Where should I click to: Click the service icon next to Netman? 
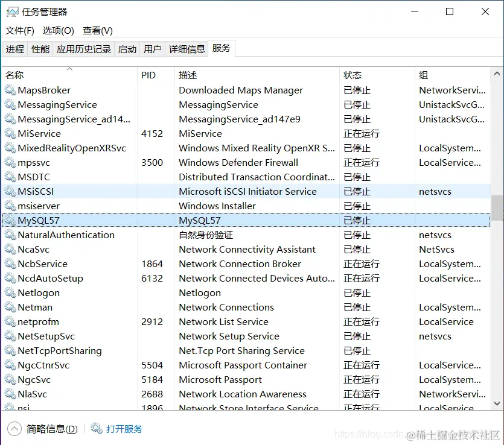10,307
